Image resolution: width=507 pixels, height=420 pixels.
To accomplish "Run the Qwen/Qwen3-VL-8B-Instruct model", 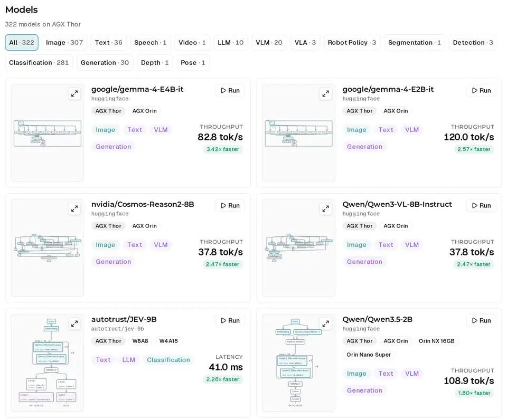I will (x=481, y=205).
